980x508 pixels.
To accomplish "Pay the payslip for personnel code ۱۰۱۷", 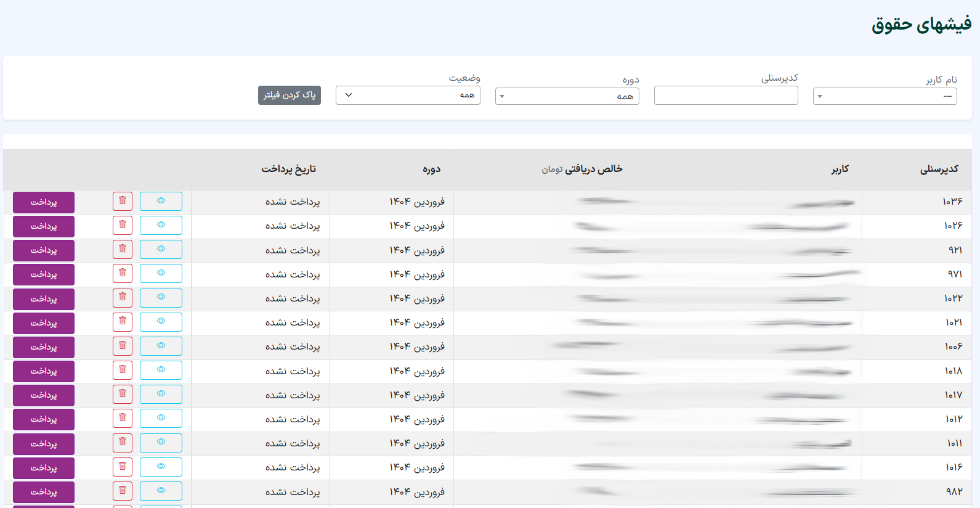I will 44,395.
